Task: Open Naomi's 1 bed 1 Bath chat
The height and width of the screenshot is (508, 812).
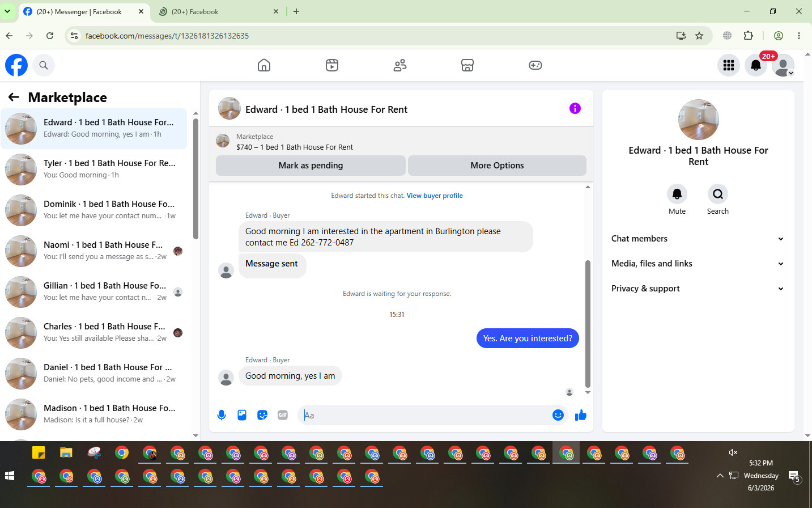Action: (x=94, y=251)
